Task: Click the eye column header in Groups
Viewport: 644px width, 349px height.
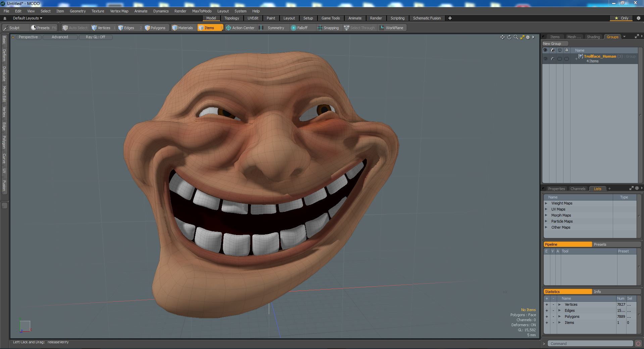Action: [x=545, y=50]
